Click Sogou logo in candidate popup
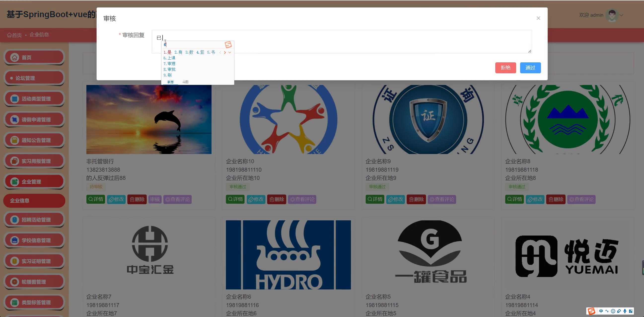 [x=228, y=45]
